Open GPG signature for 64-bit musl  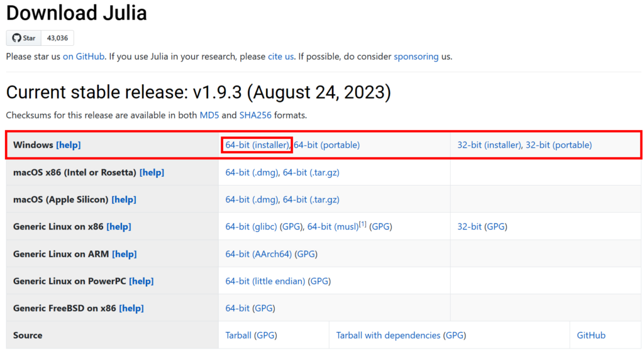click(x=380, y=226)
